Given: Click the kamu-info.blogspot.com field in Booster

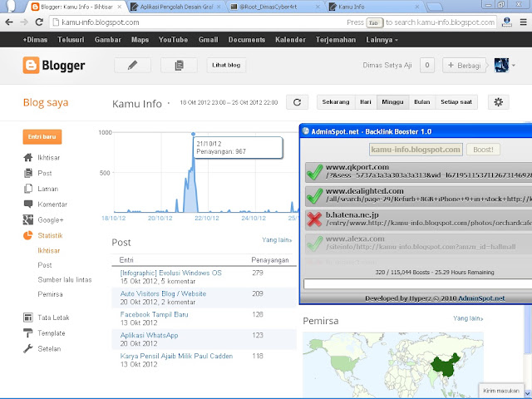Looking at the screenshot, I should [416, 150].
